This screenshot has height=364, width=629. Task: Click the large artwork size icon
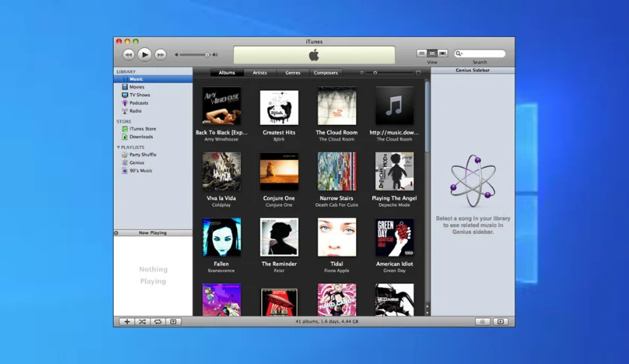[418, 73]
